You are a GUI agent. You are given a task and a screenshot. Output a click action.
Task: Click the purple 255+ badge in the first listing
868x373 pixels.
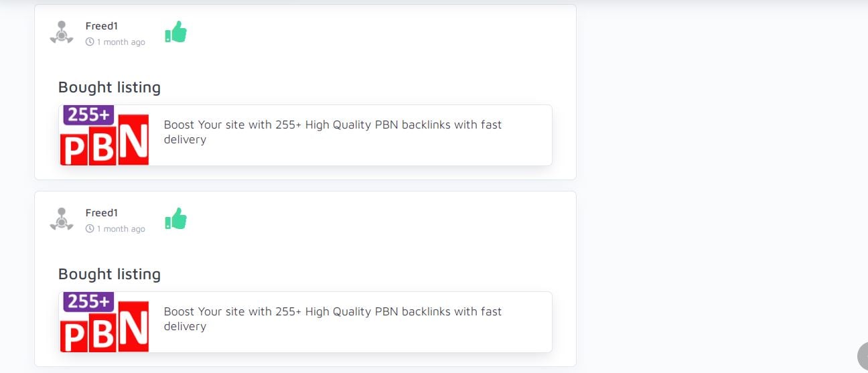pos(88,115)
